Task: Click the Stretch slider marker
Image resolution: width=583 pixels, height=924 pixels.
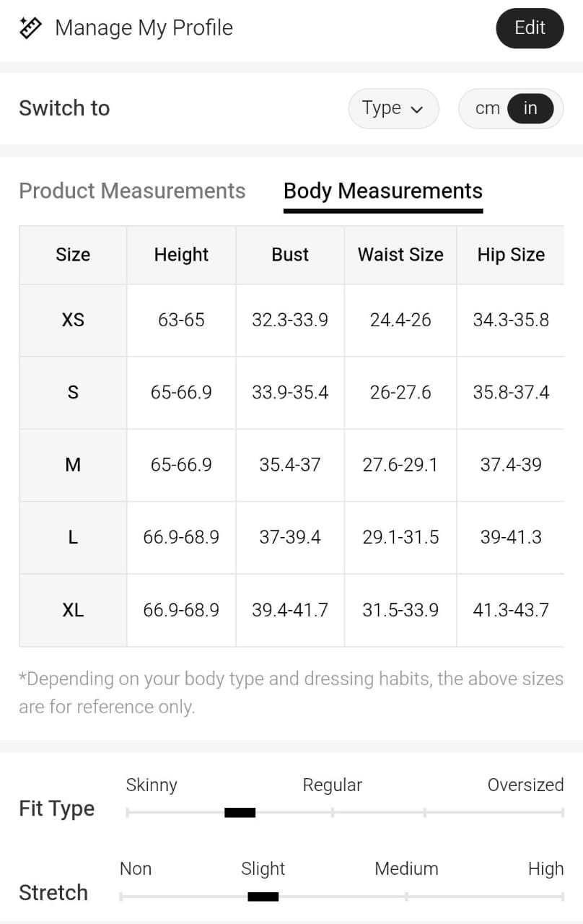Action: [263, 897]
